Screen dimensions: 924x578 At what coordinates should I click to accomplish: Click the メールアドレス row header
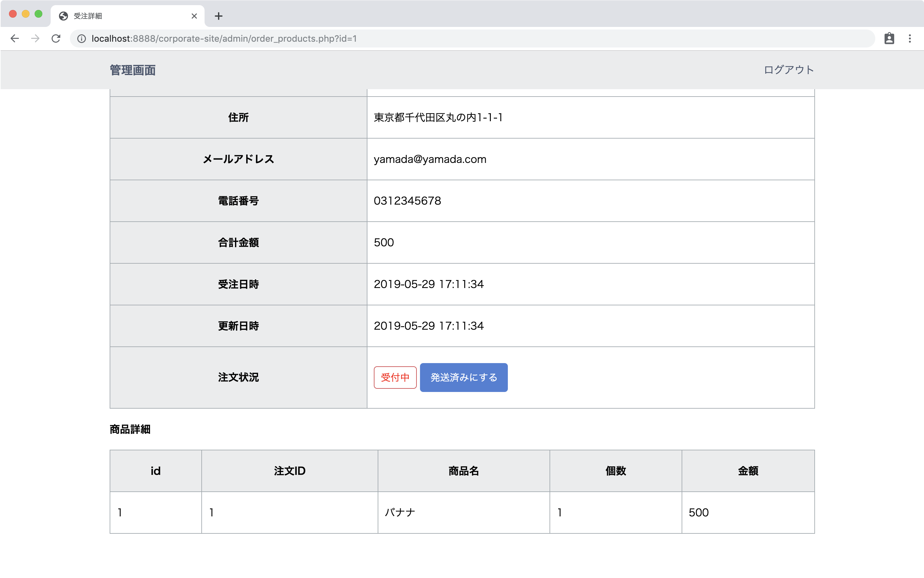click(x=239, y=159)
